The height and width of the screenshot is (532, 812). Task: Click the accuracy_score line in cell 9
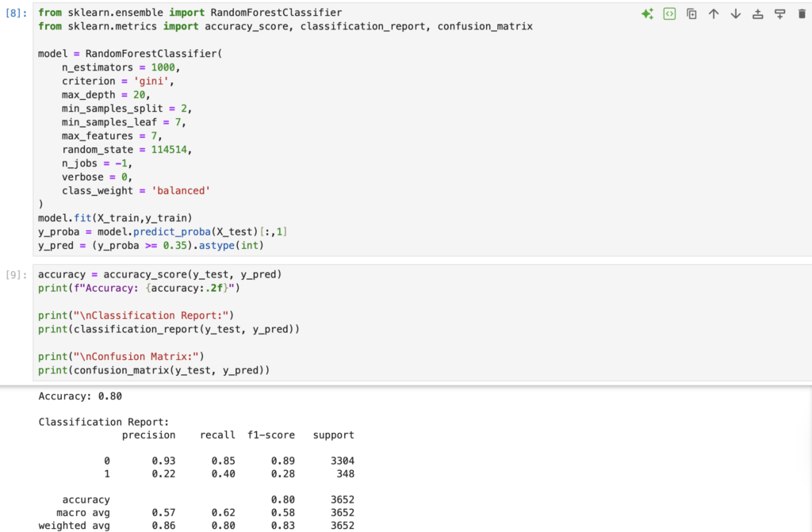[159, 274]
